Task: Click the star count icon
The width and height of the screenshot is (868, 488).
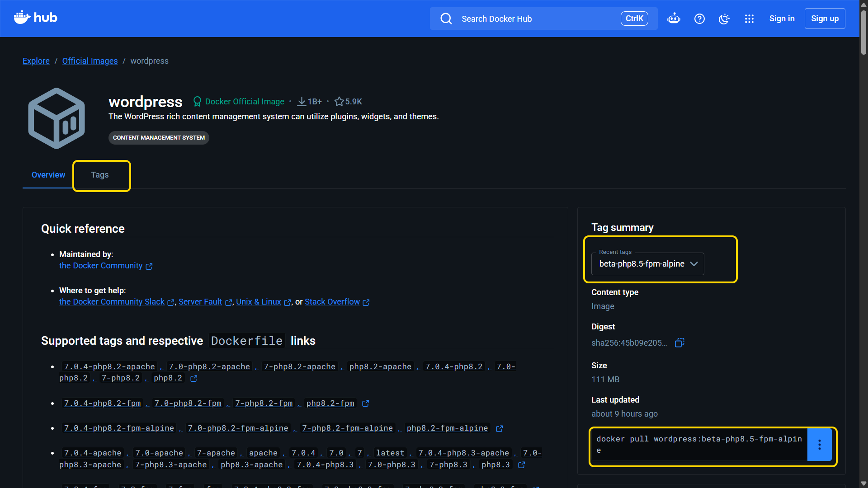Action: point(339,102)
